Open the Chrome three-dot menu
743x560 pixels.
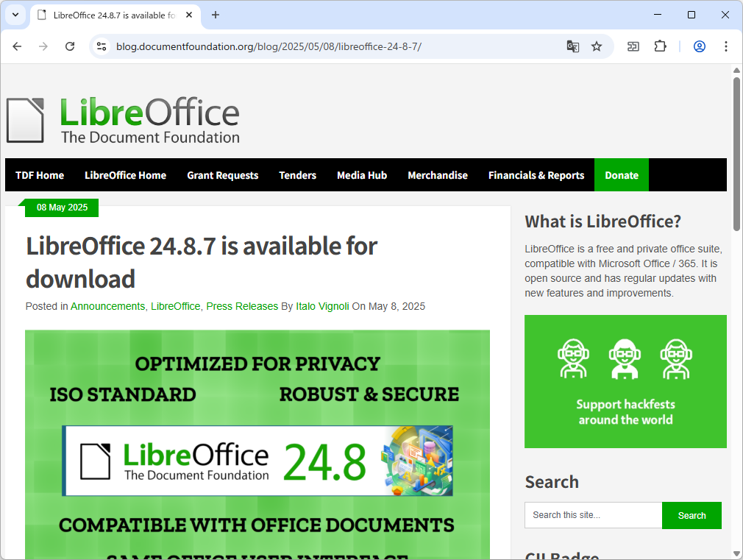(726, 46)
